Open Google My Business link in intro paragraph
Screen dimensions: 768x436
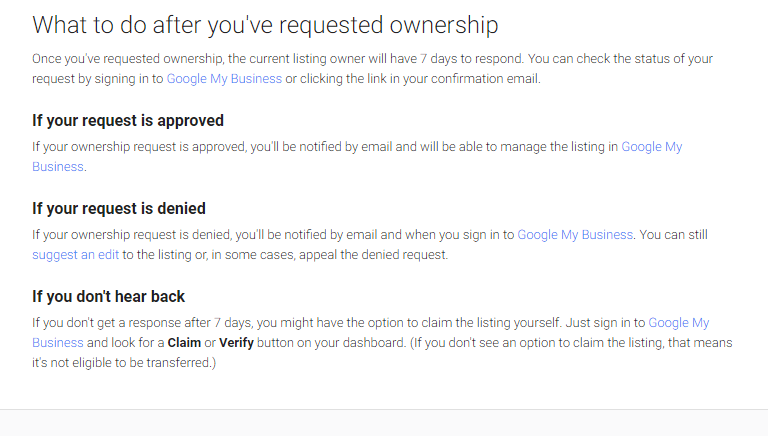(224, 79)
